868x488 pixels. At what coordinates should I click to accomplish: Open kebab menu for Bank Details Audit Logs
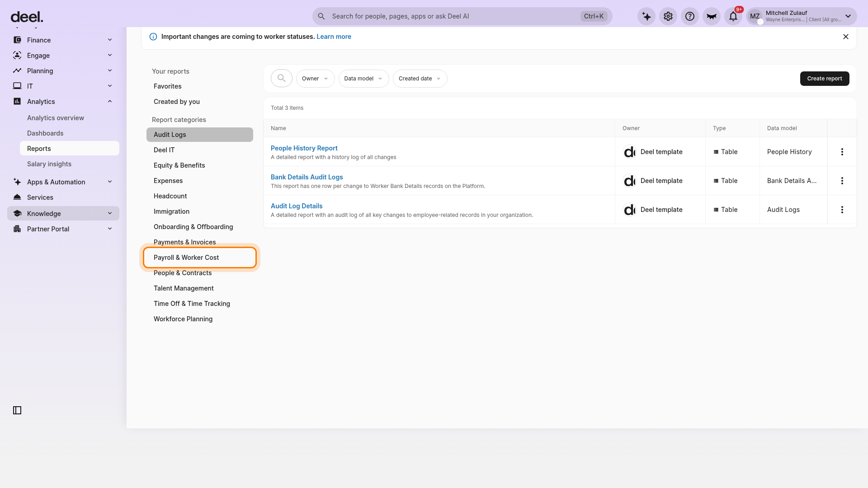842,181
